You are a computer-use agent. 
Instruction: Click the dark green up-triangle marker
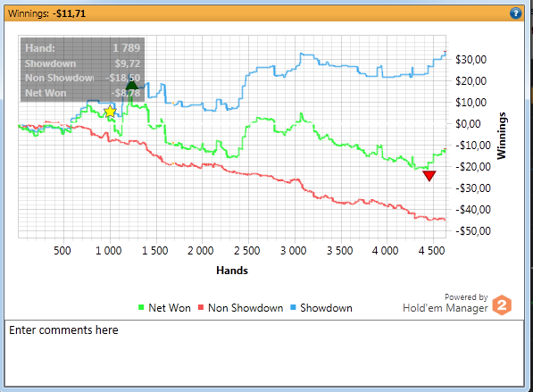pyautogui.click(x=132, y=85)
